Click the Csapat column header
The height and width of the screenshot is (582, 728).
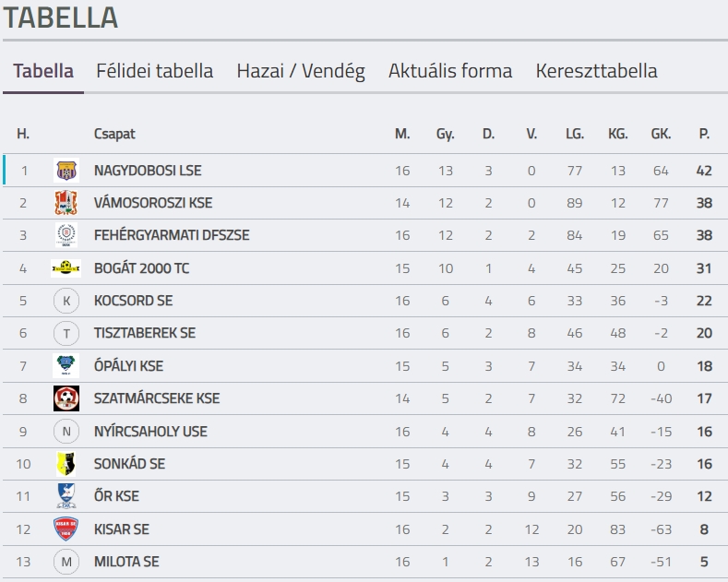(x=114, y=134)
